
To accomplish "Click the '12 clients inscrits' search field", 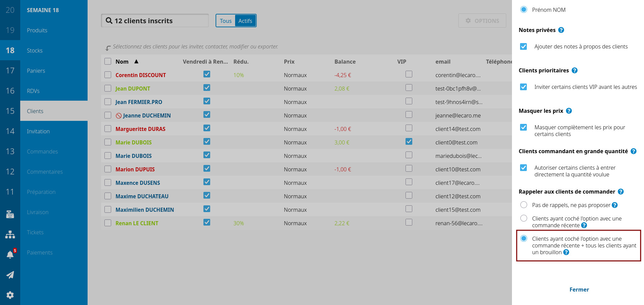I will [x=155, y=21].
